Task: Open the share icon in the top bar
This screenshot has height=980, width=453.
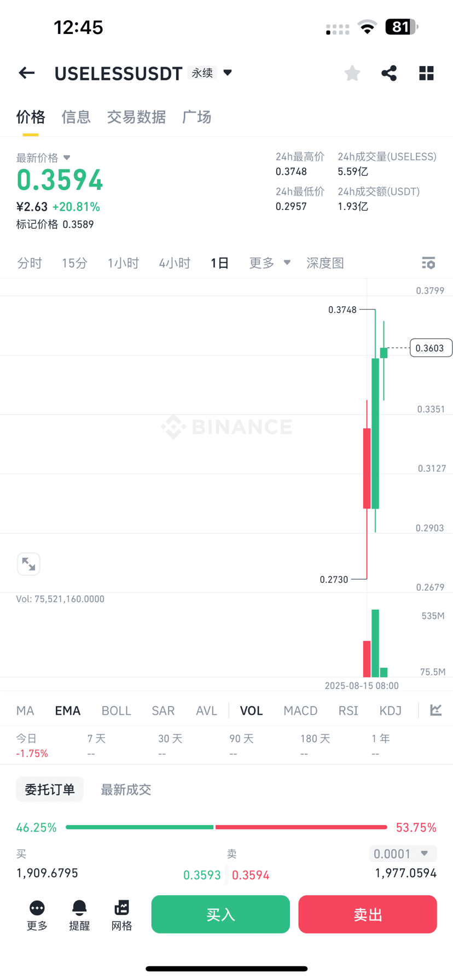Action: coord(389,73)
